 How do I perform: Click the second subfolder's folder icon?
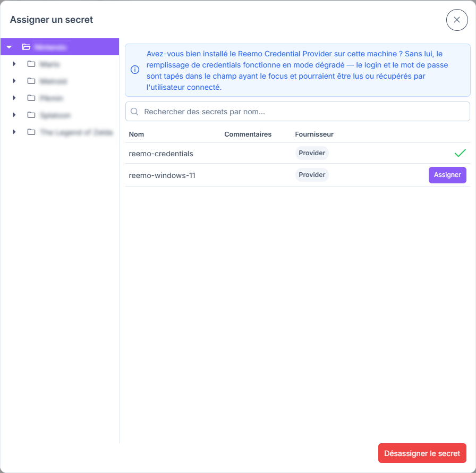click(31, 81)
